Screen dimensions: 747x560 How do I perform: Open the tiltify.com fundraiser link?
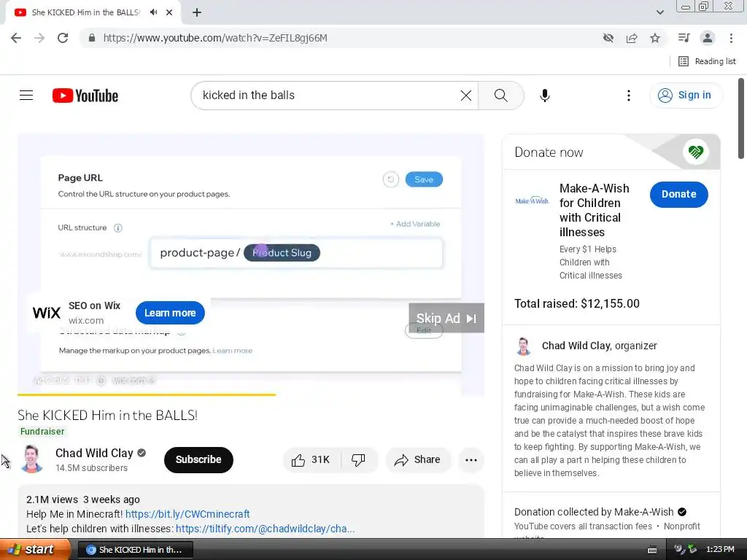coord(265,529)
